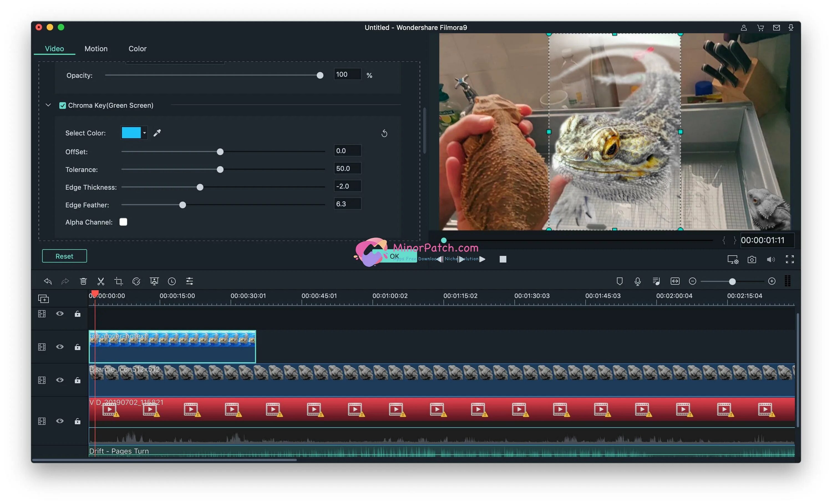
Task: Open the Select Color dropdown arrow
Action: (144, 133)
